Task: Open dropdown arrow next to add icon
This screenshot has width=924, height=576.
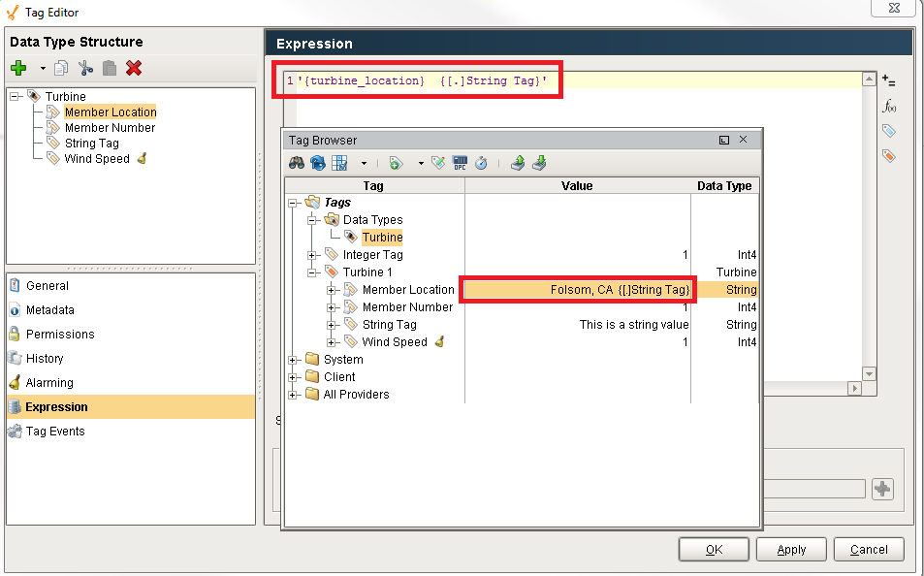Action: [42, 69]
